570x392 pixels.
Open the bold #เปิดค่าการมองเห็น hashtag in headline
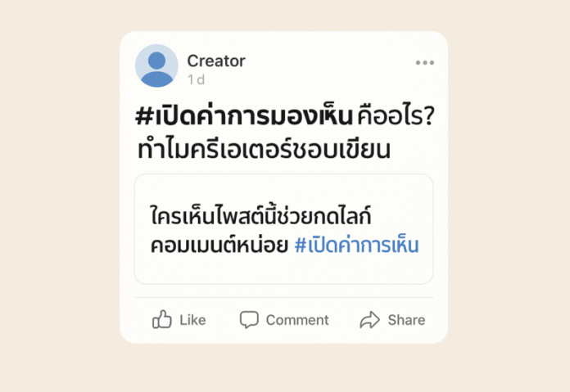point(243,117)
